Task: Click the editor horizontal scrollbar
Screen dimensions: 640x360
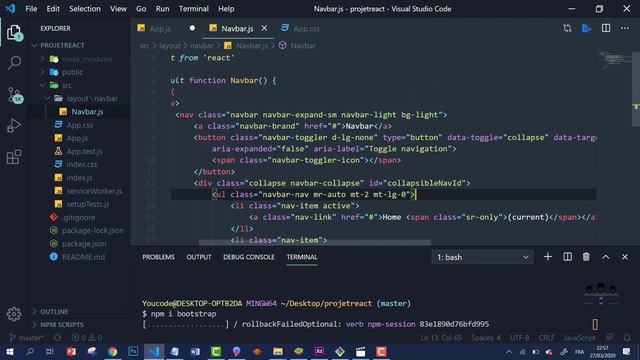Action: 314,242
